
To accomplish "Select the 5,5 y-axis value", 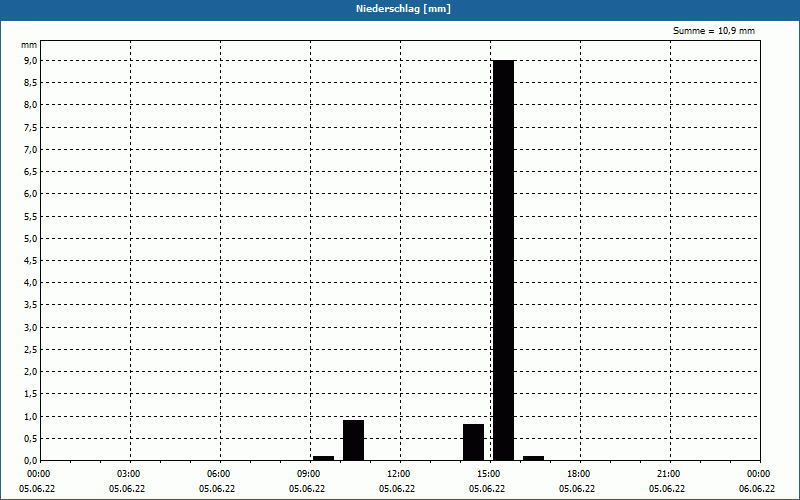I will point(30,216).
